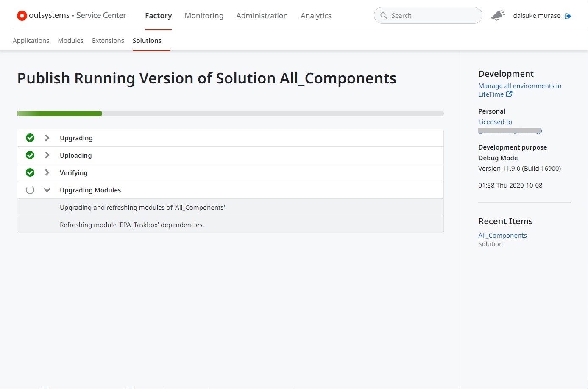This screenshot has width=588, height=389.
Task: Expand the Upgrading step chevron
Action: click(47, 138)
